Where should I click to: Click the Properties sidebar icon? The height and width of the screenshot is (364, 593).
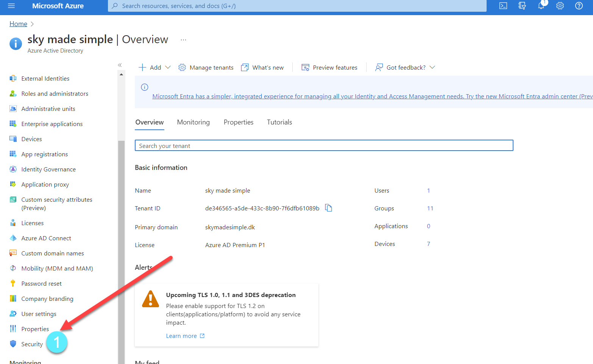point(13,329)
